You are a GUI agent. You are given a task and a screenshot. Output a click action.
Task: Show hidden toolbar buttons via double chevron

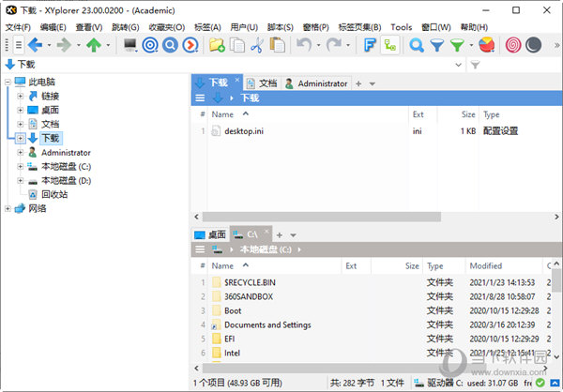(x=556, y=46)
